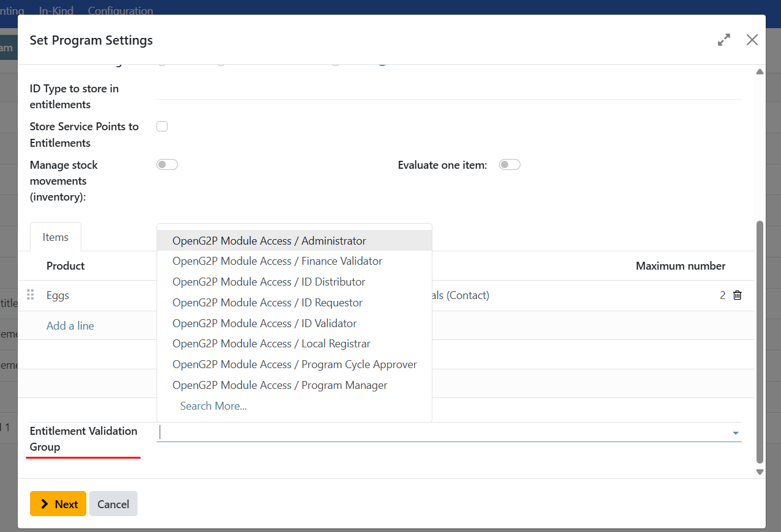Switch to the Items tab
This screenshot has width=781, height=532.
point(56,237)
